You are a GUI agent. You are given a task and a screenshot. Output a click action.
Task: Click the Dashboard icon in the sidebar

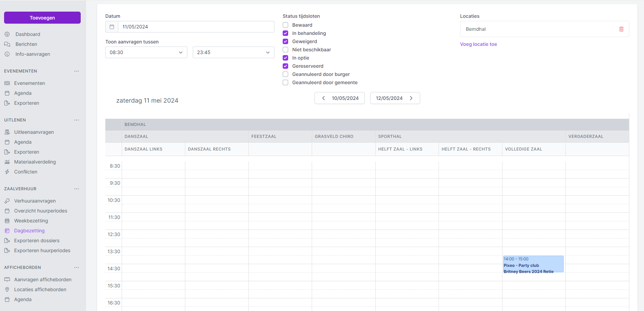[x=7, y=34]
